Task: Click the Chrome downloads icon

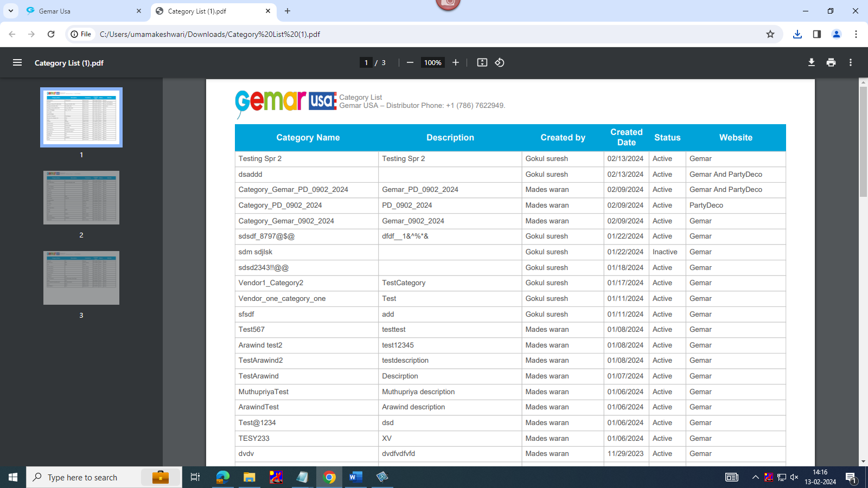Action: click(x=797, y=34)
